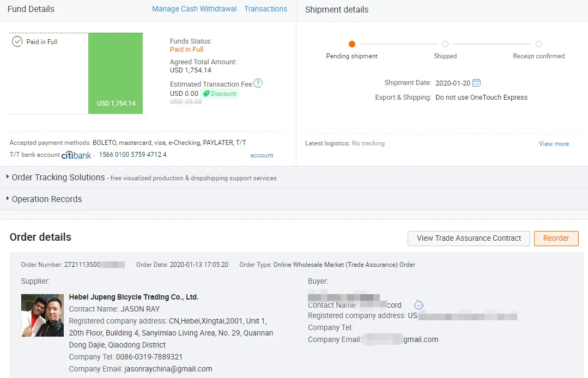Click the Paid in Full checkmark icon
The height and width of the screenshot is (378, 588).
pyautogui.click(x=17, y=42)
